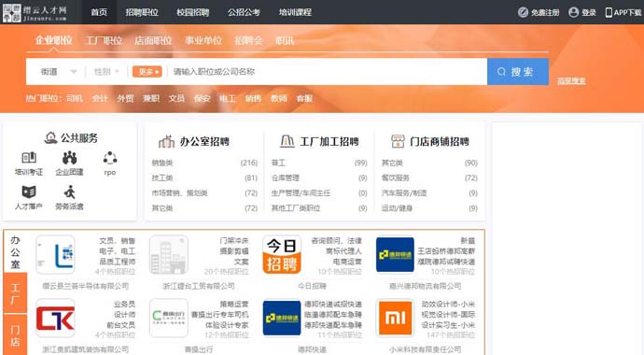The width and height of the screenshot is (644, 355).
Task: Click the 登录 user icon
Action: coord(574,12)
